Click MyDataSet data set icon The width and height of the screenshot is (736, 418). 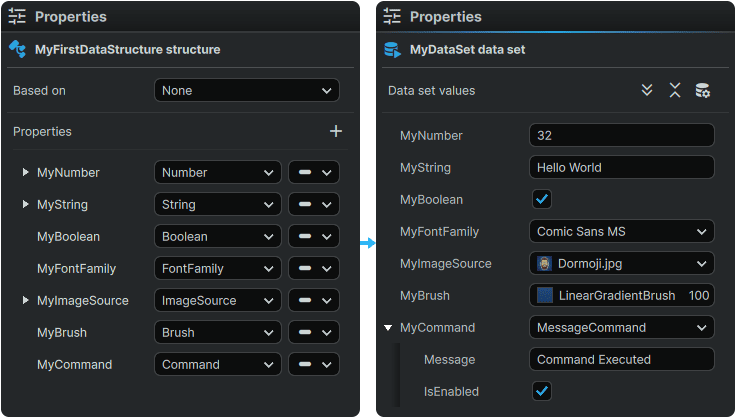(393, 49)
